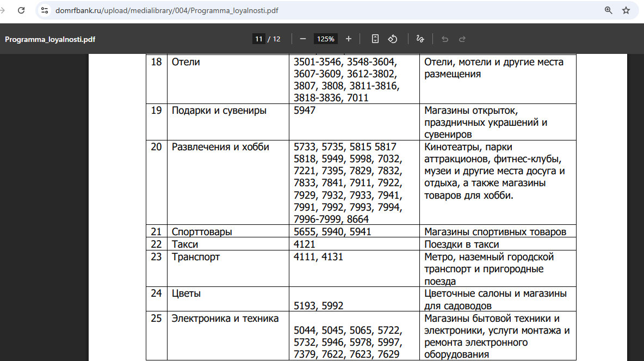Click the "Спорттовары" category cell

point(202,232)
